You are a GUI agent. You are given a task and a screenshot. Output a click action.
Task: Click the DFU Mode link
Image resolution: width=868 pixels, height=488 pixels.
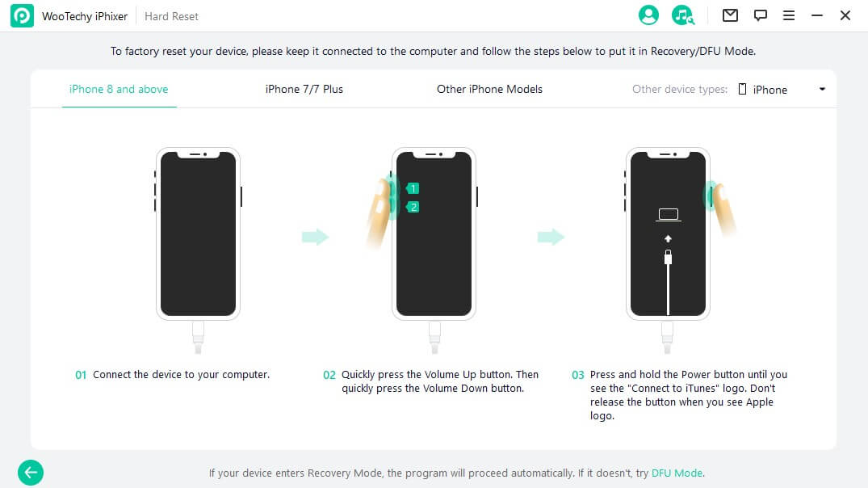click(677, 473)
